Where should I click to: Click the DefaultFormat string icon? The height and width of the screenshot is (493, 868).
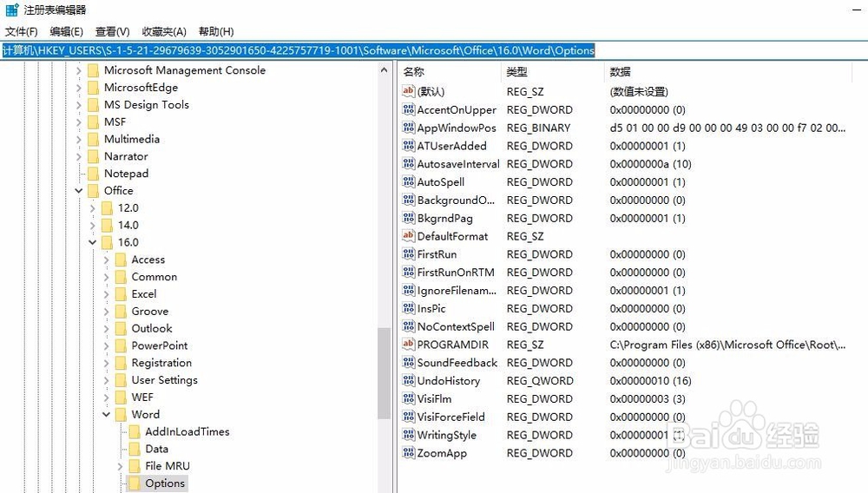click(409, 236)
